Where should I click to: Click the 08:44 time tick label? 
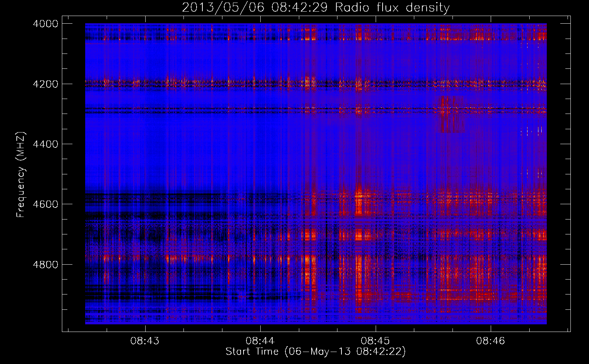click(260, 341)
